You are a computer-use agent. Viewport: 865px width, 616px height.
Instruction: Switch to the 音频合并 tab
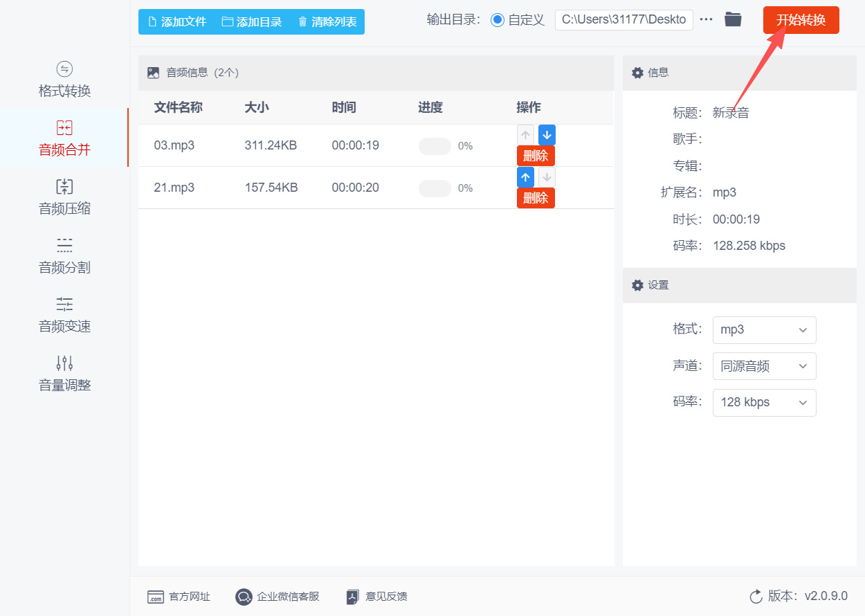(x=64, y=138)
